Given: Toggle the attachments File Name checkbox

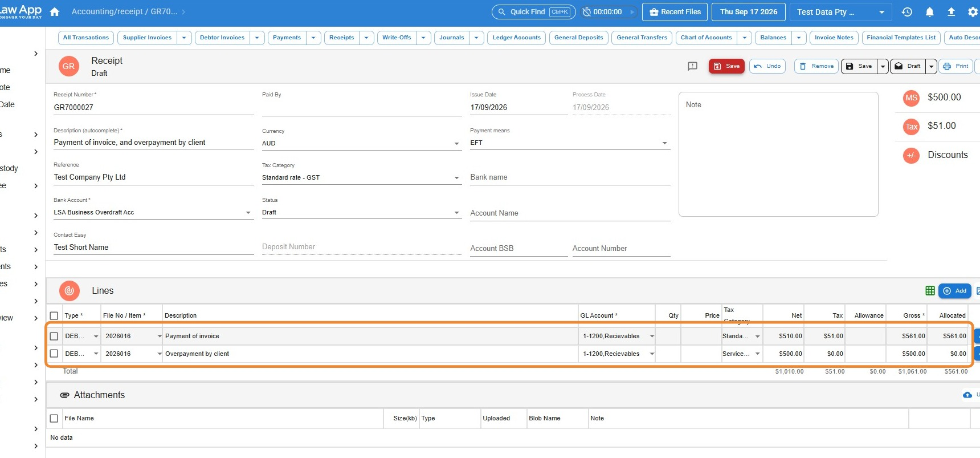Looking at the screenshot, I should [x=54, y=419].
